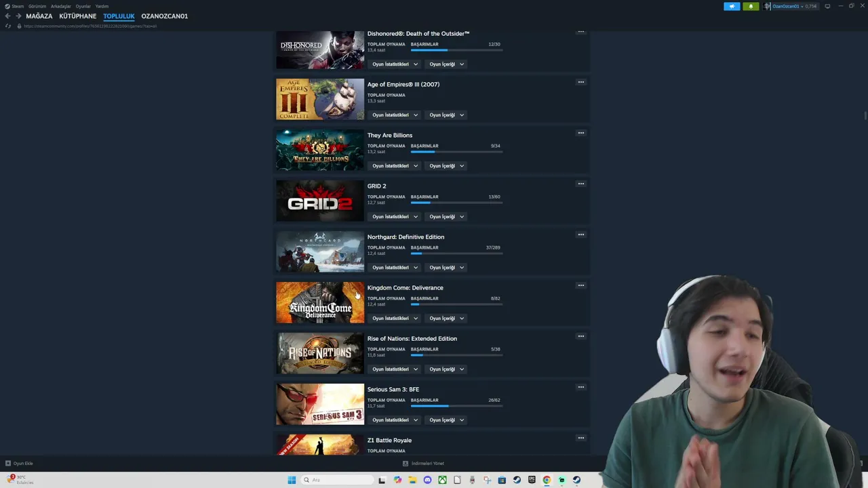The image size is (868, 488).
Task: Click Serious Sam 3 achievements progress bar
Action: 456,406
